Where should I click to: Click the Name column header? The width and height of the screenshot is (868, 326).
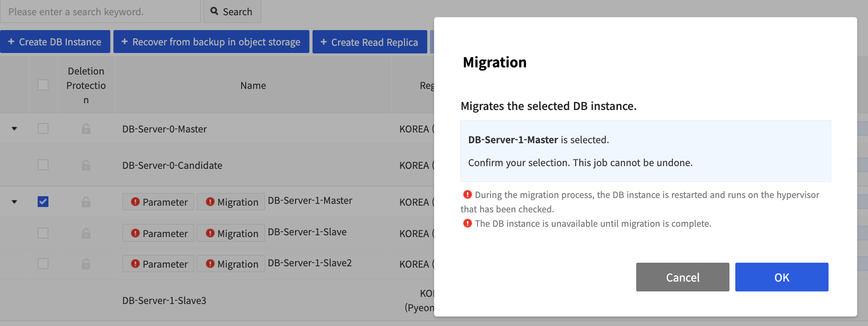253,85
